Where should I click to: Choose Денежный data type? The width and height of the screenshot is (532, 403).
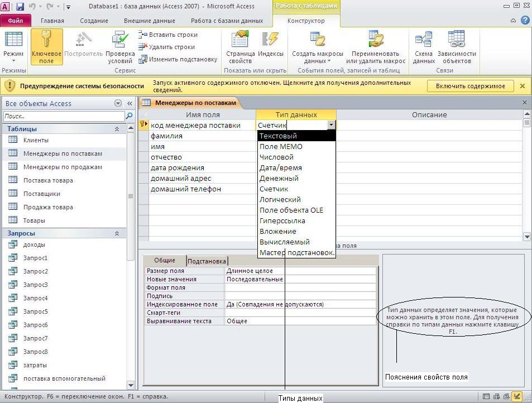296,178
